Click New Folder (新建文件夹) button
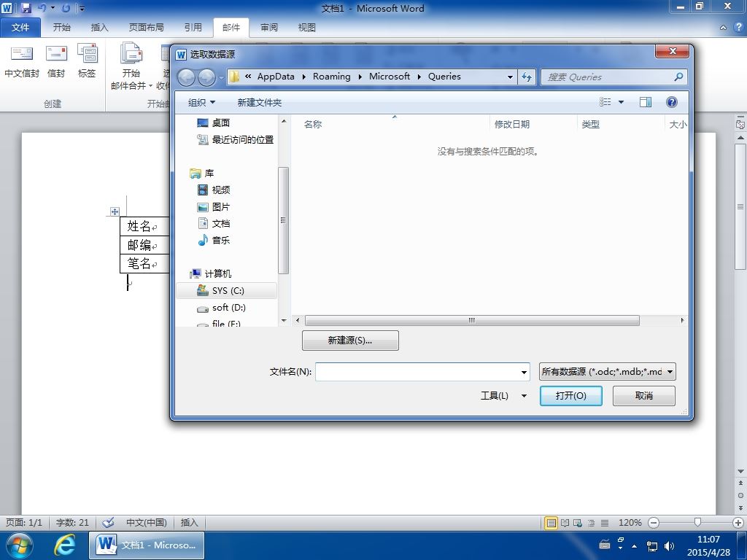This screenshot has height=560, width=747. [x=260, y=102]
